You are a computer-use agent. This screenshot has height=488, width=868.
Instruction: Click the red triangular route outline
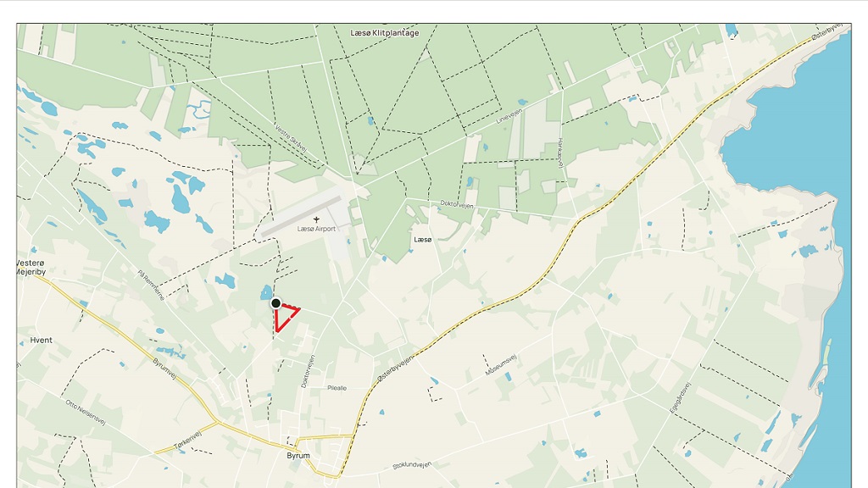coord(287,317)
